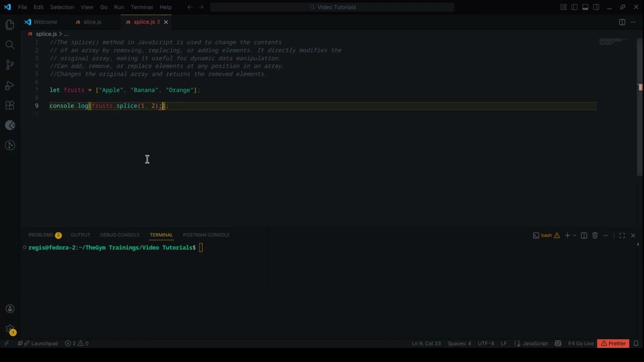Image resolution: width=644 pixels, height=362 pixels.
Task: Maximize the panel size
Action: [x=622, y=235]
